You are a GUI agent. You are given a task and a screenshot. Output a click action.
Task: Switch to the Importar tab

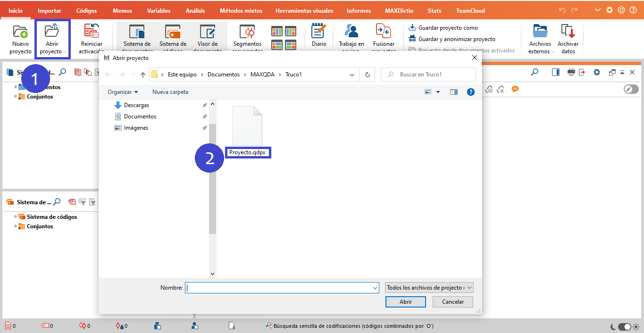50,10
